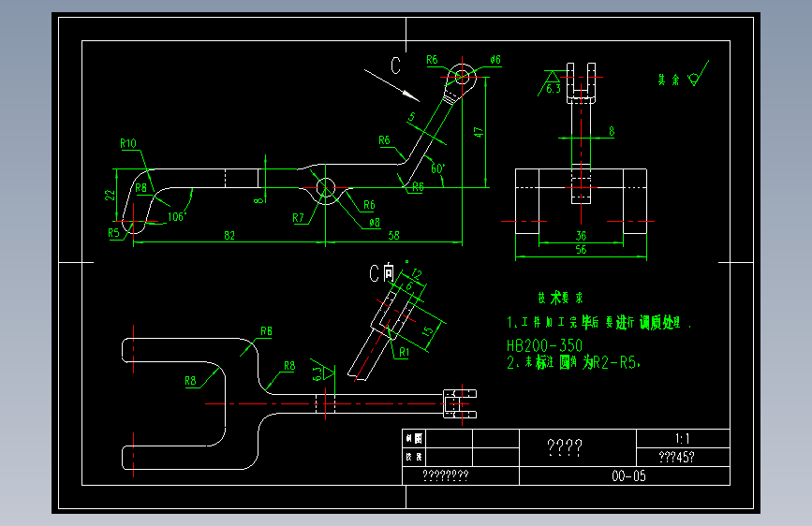The width and height of the screenshot is (812, 526).
Task: Click the 60° angle annotation
Action: click(438, 168)
